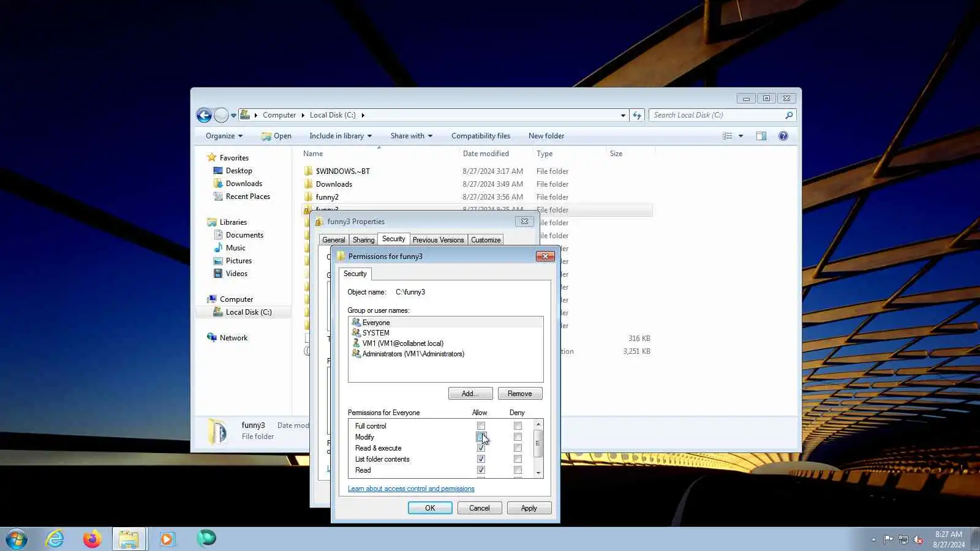Screen dimensions: 980x551
Task: Click the Forward arrow in Explorer
Action: pyautogui.click(x=221, y=115)
